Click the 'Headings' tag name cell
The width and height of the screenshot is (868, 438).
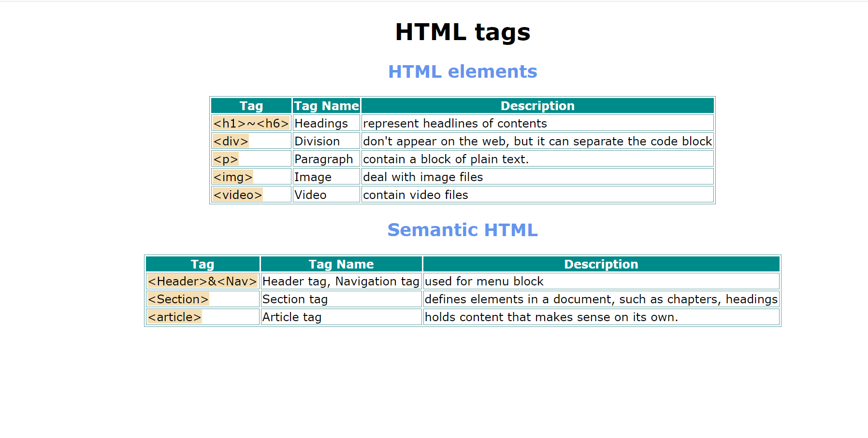click(x=326, y=123)
